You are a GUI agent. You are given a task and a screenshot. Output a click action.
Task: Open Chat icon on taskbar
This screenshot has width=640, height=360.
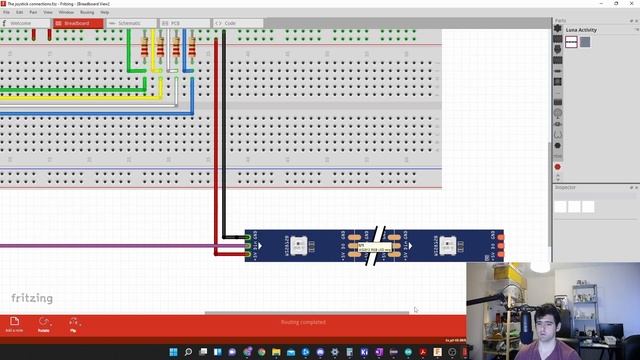coord(232,352)
